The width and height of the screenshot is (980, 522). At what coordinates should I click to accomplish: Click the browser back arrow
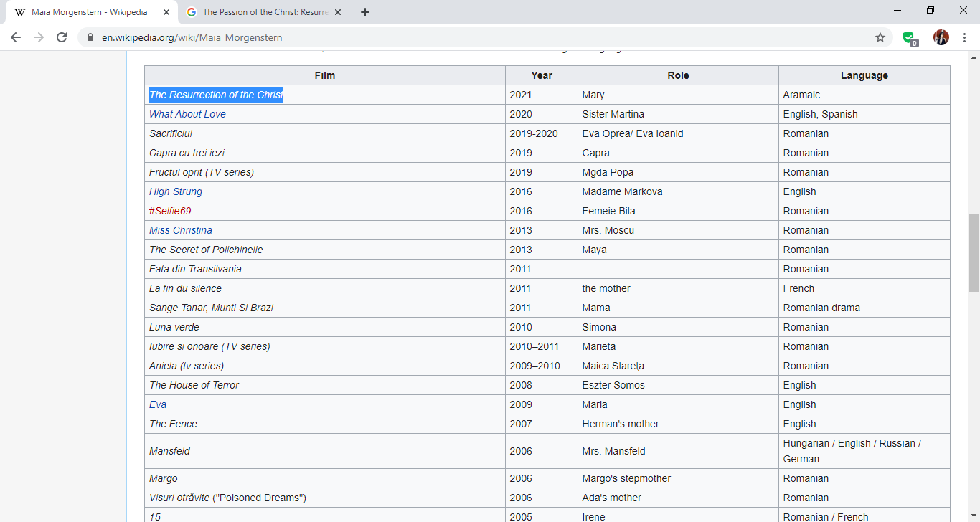pyautogui.click(x=16, y=37)
